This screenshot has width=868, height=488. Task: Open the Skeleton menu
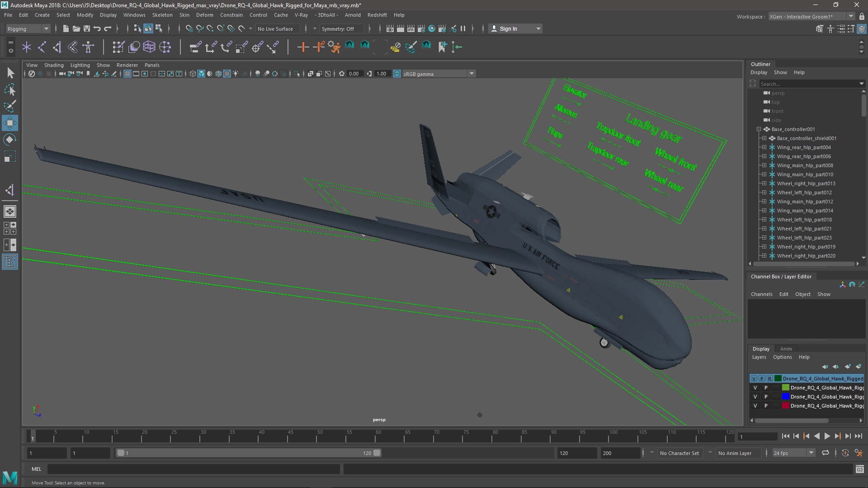click(x=162, y=15)
